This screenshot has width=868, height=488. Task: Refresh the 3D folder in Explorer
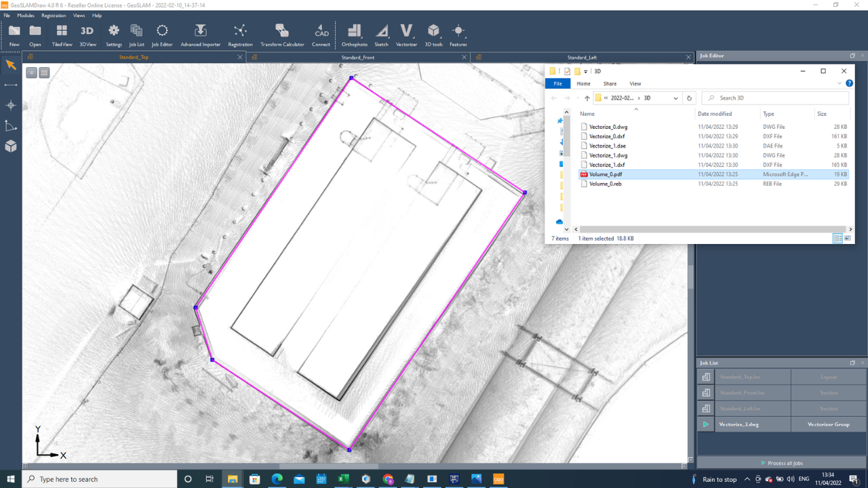pyautogui.click(x=689, y=98)
